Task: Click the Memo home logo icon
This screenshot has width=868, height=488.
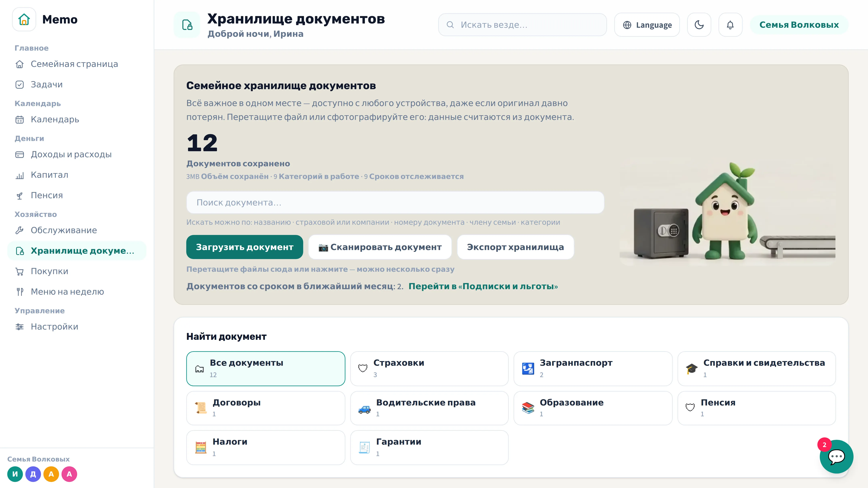Action: [24, 19]
